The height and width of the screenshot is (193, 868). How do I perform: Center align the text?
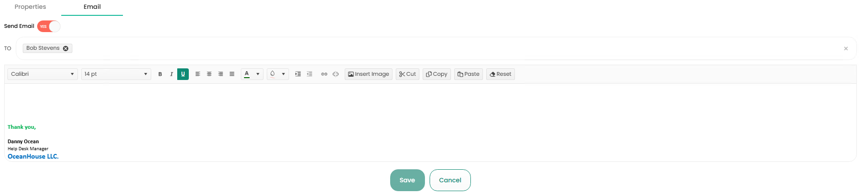(x=209, y=74)
